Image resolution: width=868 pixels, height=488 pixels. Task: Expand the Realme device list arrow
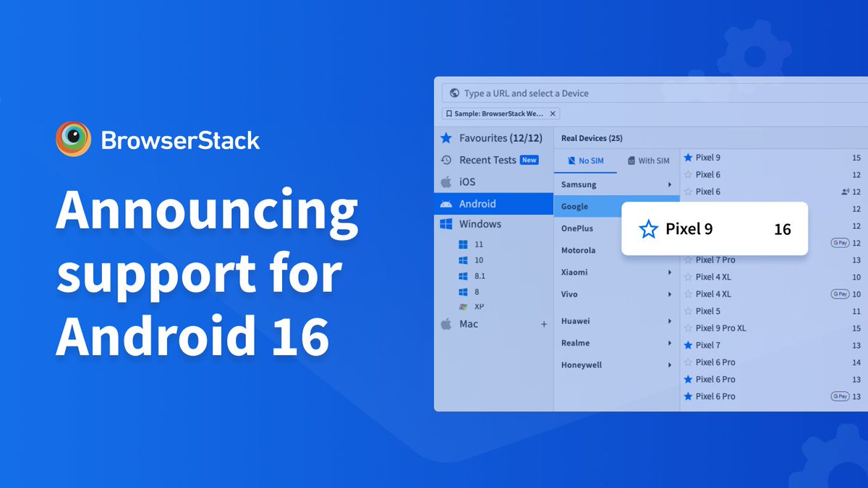coord(670,343)
